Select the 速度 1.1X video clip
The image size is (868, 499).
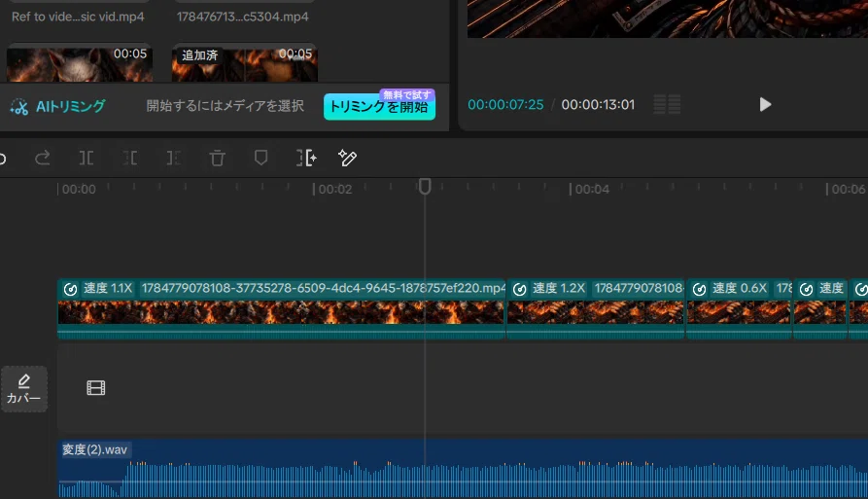click(x=281, y=309)
